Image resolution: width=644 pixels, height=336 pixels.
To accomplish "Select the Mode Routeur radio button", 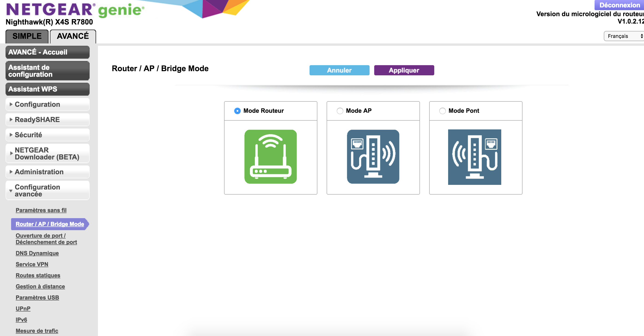I will click(x=237, y=111).
